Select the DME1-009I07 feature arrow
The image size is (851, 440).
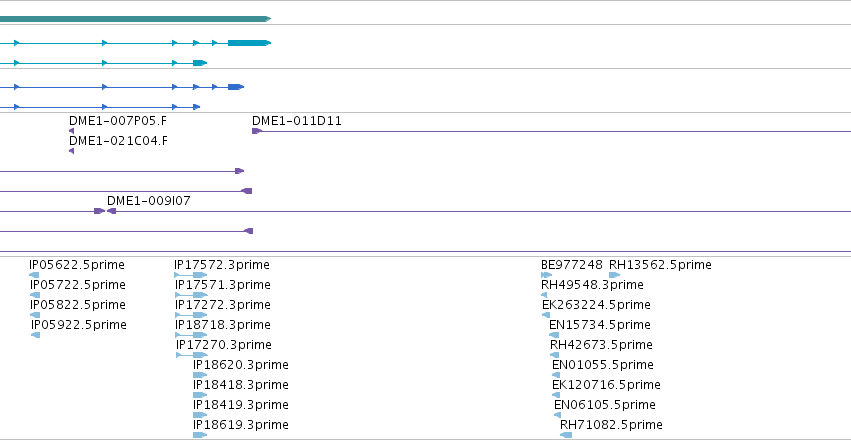pyautogui.click(x=111, y=211)
